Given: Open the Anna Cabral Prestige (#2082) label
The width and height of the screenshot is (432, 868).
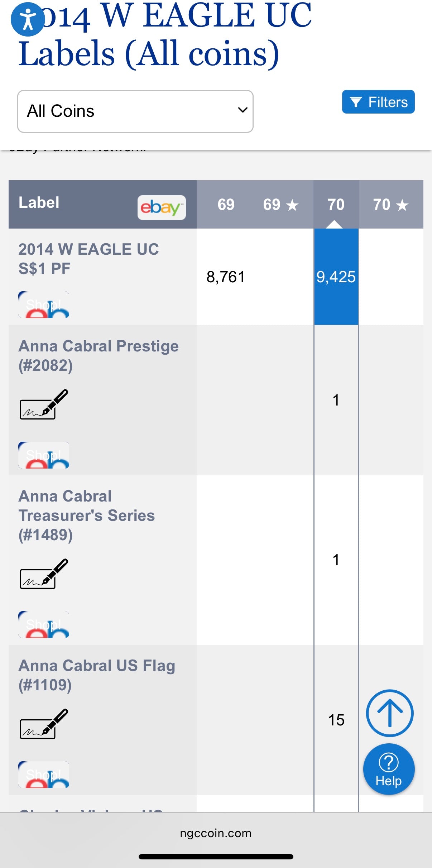Looking at the screenshot, I should point(98,355).
